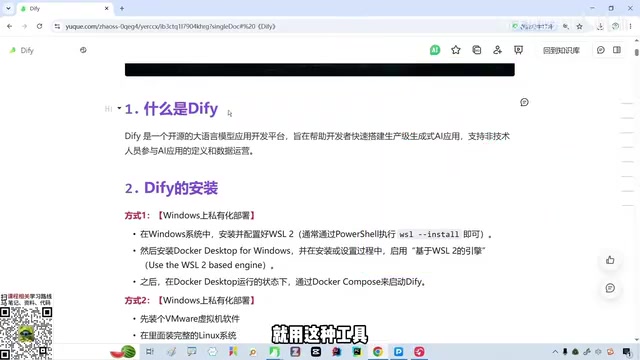The width and height of the screenshot is (640, 360).
Task: Click the site info icon in address bar
Action: click(57, 26)
